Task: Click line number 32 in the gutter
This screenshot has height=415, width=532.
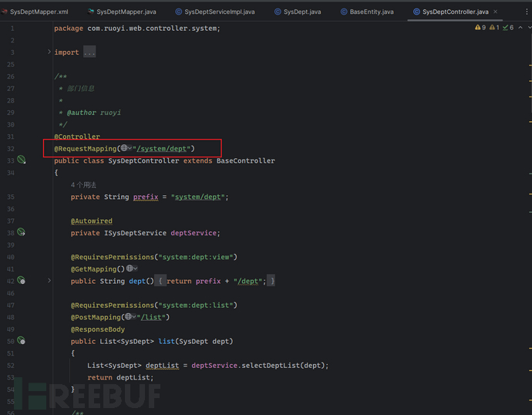Action: [x=11, y=149]
